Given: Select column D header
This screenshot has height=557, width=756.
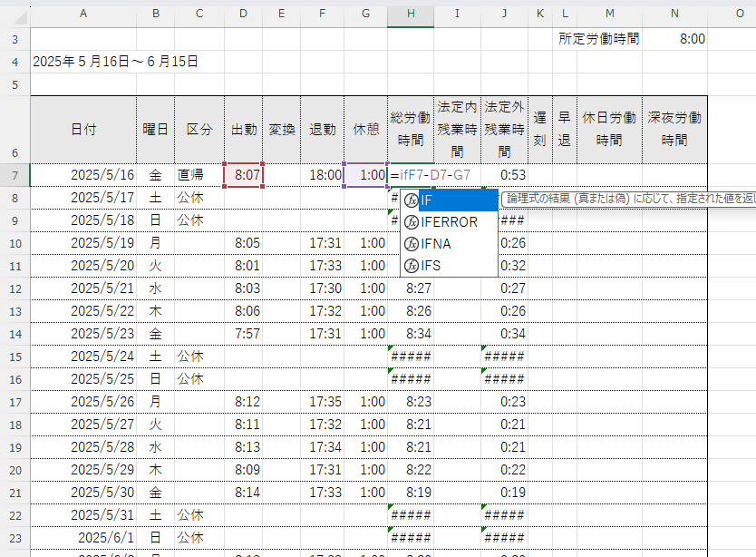Looking at the screenshot, I should pyautogui.click(x=244, y=14).
